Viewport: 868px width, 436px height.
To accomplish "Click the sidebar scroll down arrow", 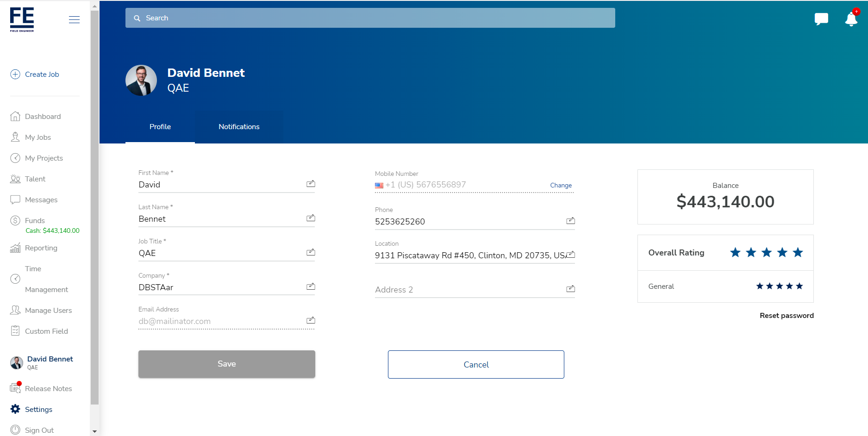I will tap(94, 431).
